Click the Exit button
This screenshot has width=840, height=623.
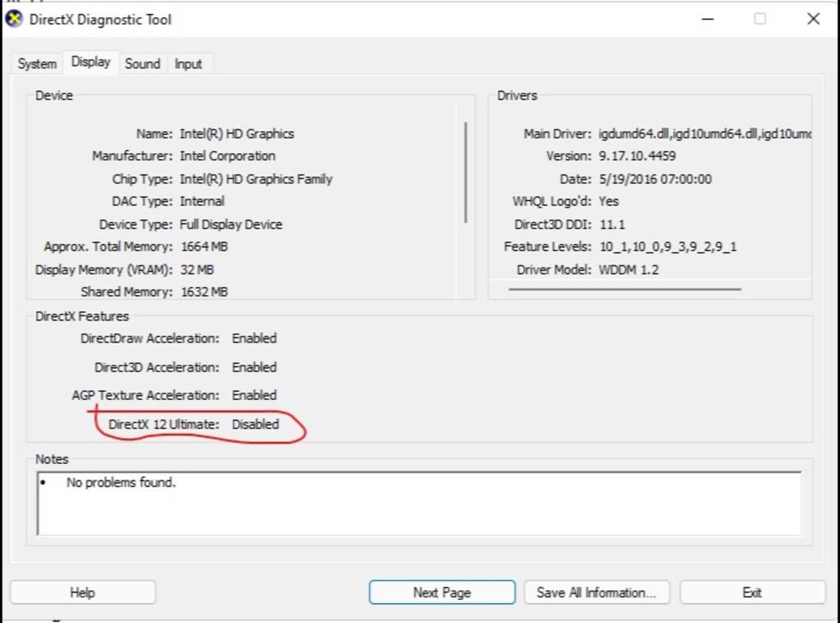752,593
